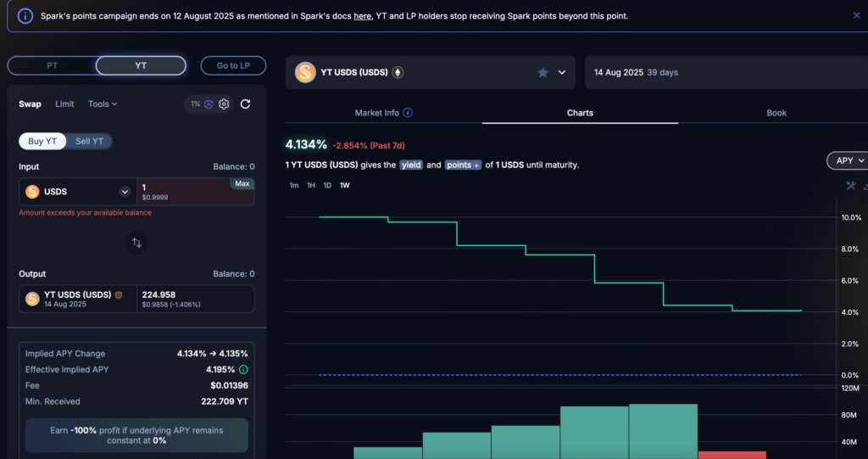Click the red volume bar

[732, 455]
